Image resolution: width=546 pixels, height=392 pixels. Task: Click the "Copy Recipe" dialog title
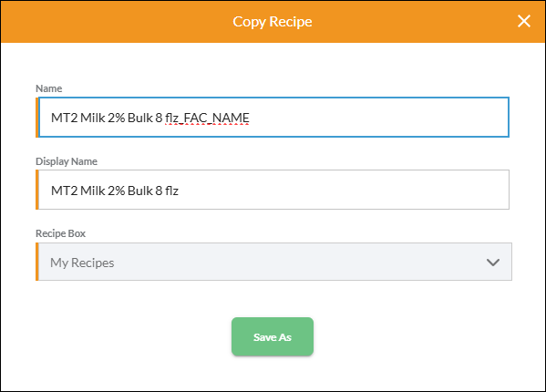273,22
